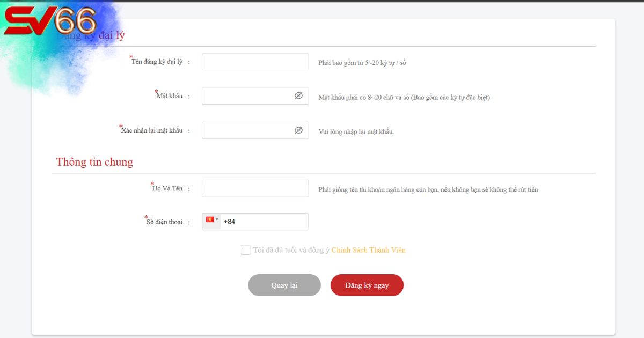Click the Họ Và Tên label
This screenshot has height=338, width=644.
point(167,188)
